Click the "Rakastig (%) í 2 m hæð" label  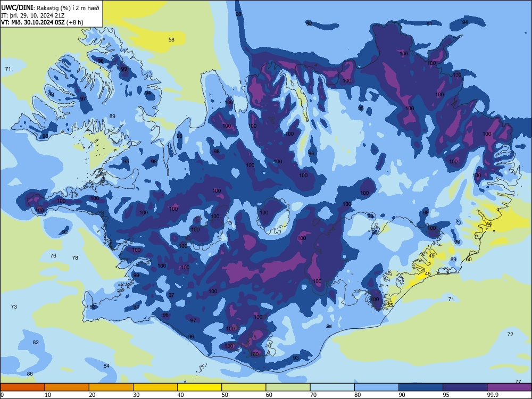(x=68, y=8)
